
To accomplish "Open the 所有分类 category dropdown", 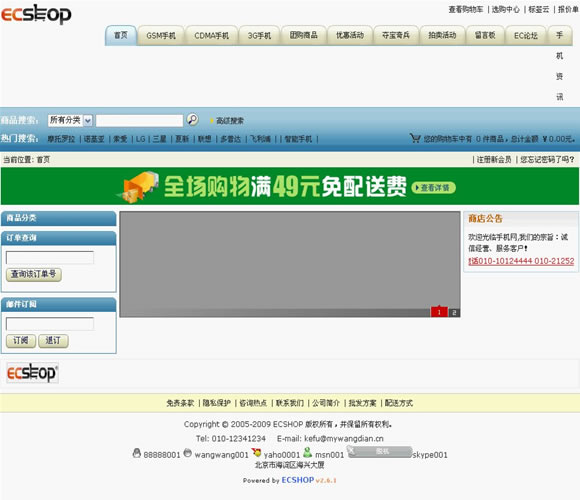I will coord(70,120).
